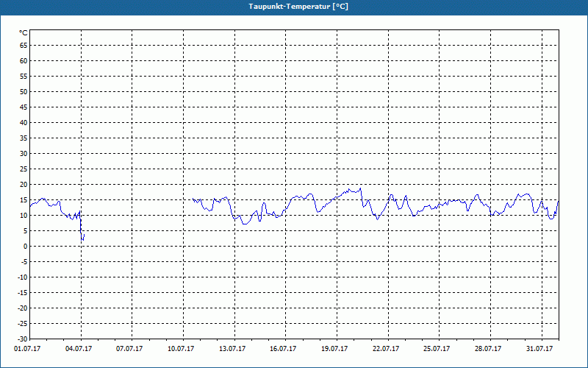Viewport: 588px width, 368px height.
Task: Click the -10 y-axis label
Action: (x=23, y=277)
